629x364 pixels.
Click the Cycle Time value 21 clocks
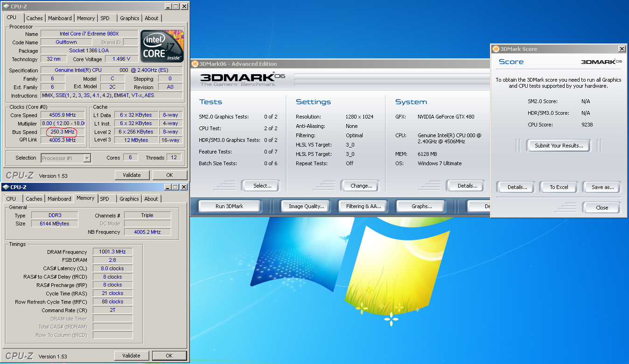(x=112, y=293)
